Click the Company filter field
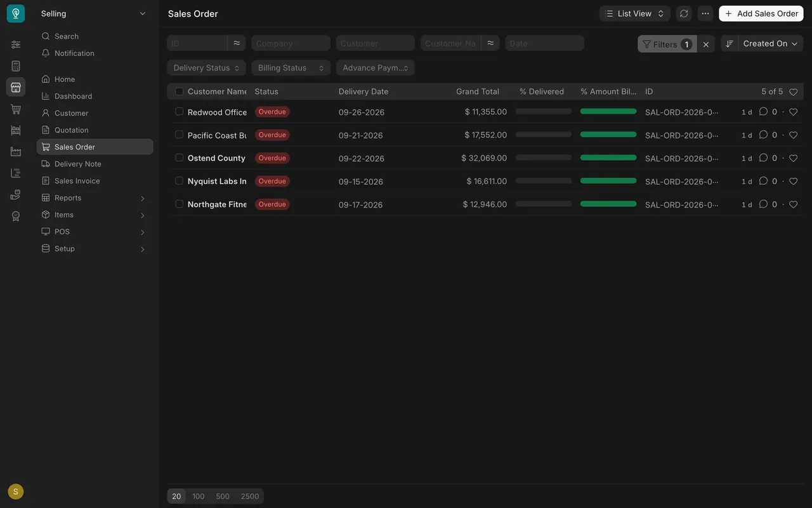The image size is (812, 508). pos(291,43)
